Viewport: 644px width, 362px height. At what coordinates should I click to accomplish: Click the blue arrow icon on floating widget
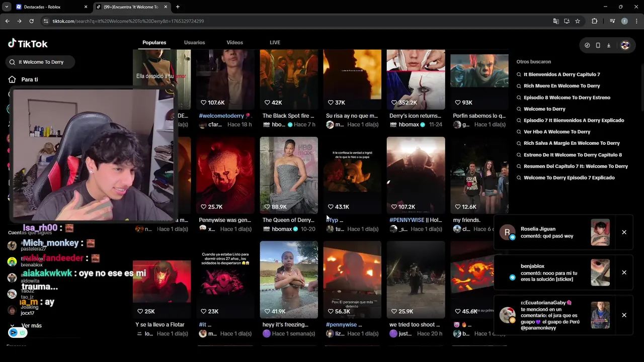pos(14,333)
